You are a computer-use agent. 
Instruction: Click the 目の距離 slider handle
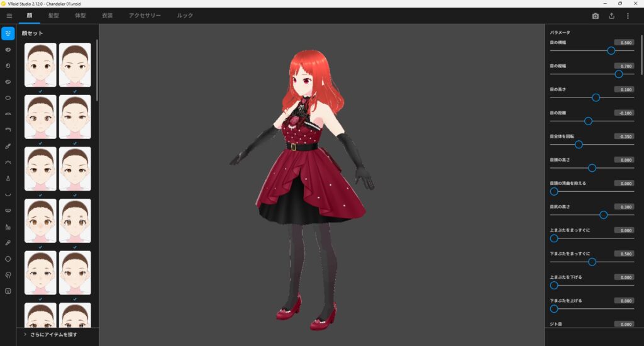pos(588,121)
